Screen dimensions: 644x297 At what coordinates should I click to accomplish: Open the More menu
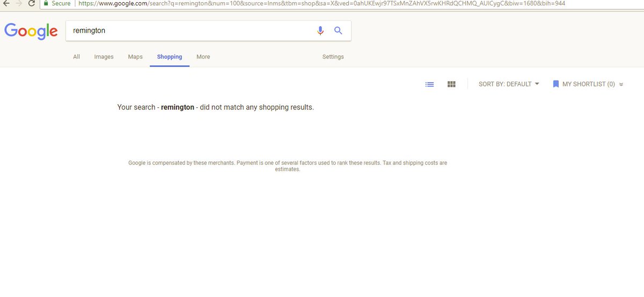click(203, 57)
